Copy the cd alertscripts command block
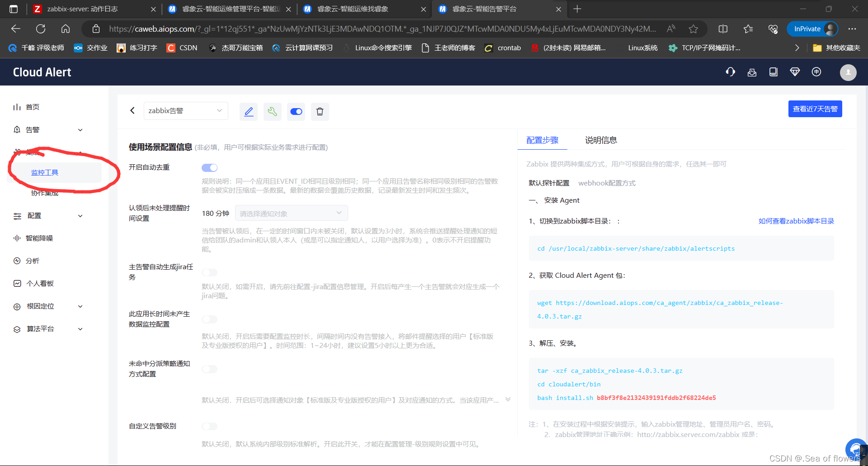 click(x=681, y=248)
